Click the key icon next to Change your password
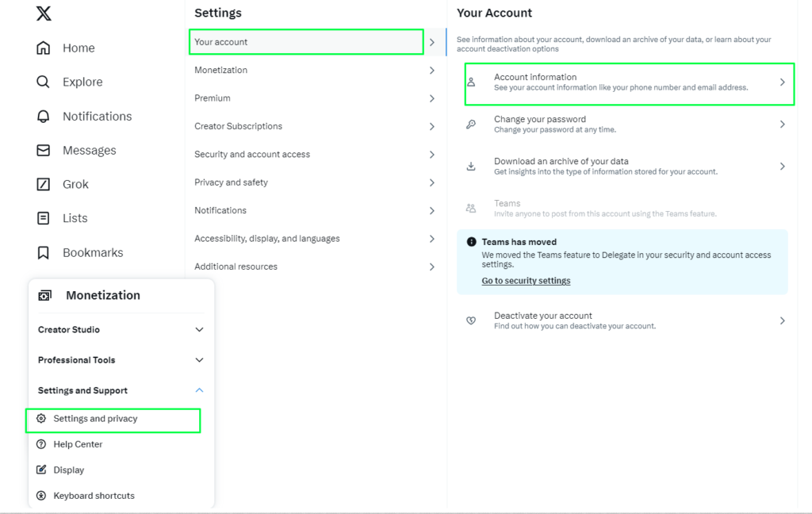 [472, 123]
